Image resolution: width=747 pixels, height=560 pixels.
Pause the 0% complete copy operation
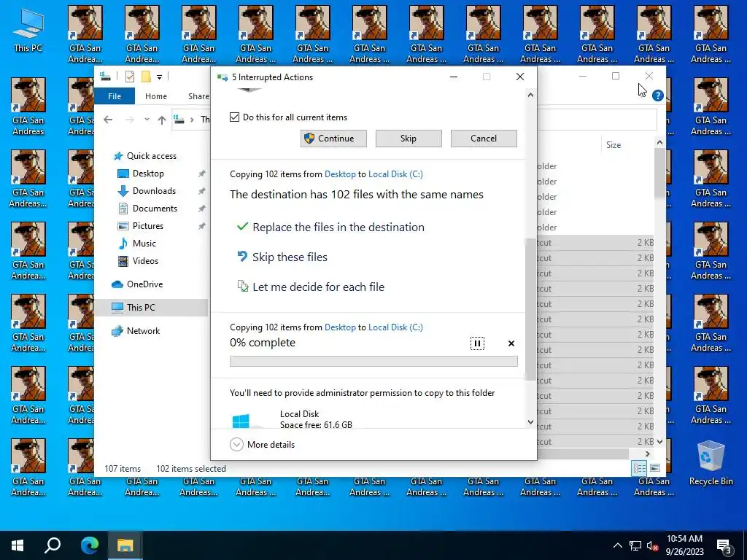(x=477, y=343)
